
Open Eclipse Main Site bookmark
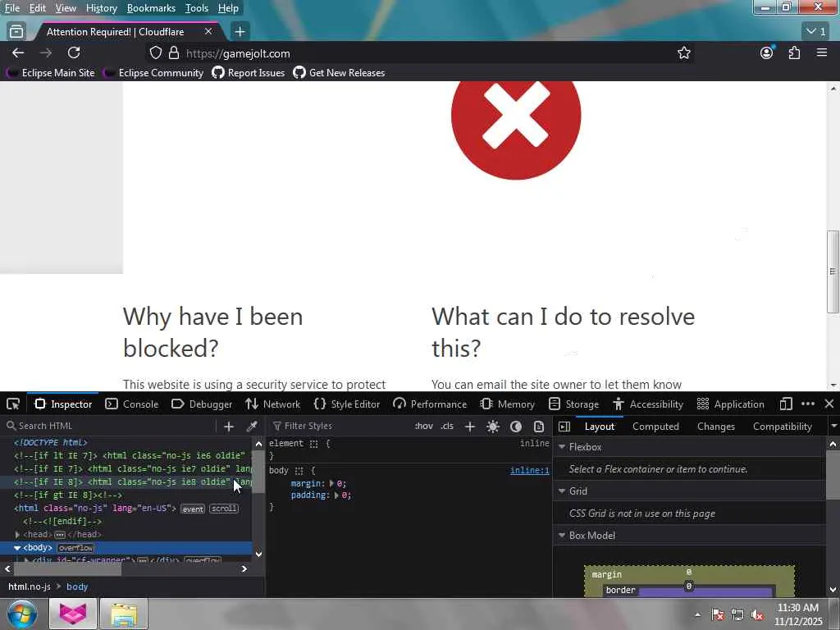tap(51, 73)
